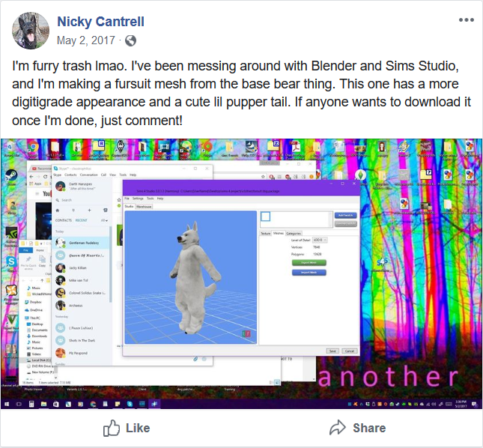Open the Windows Start button
This screenshot has width=483, height=448.
7,404
